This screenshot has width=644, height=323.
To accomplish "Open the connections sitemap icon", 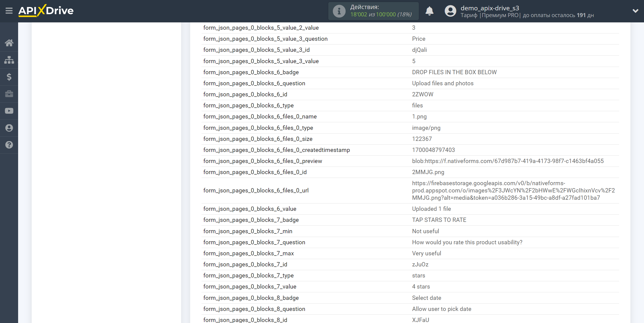I will point(9,60).
